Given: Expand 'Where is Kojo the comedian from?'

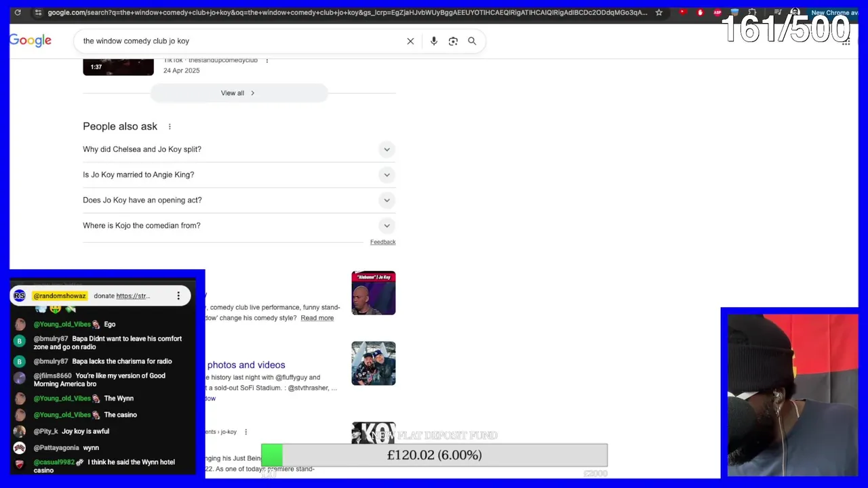Looking at the screenshot, I should [239, 226].
